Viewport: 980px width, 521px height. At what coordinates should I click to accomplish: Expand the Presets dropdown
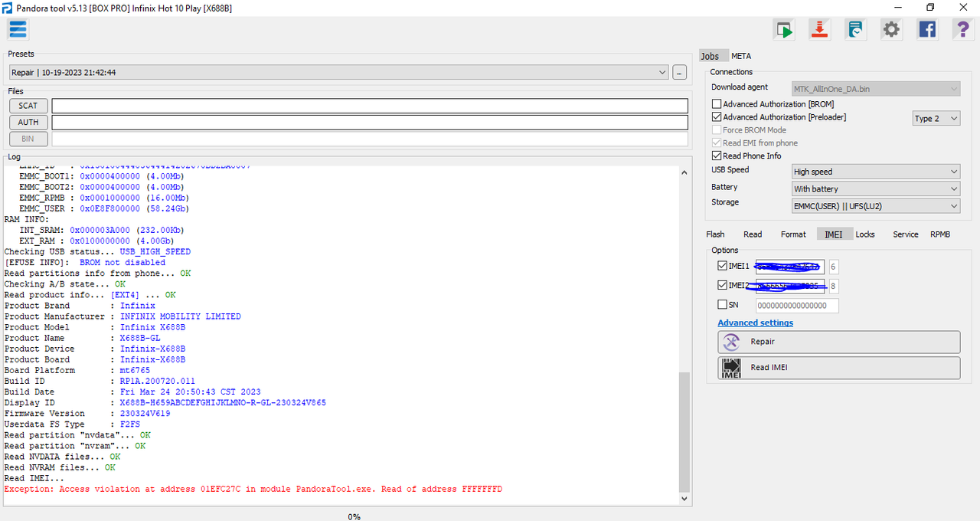click(661, 72)
